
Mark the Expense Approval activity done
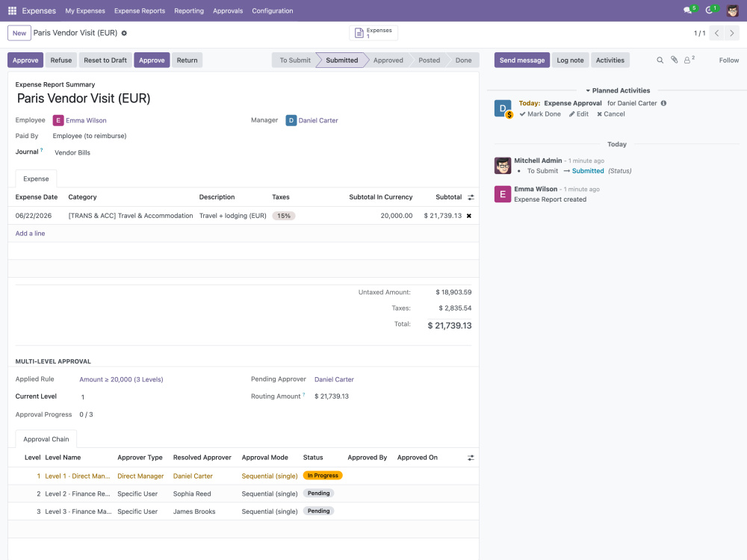coord(540,114)
